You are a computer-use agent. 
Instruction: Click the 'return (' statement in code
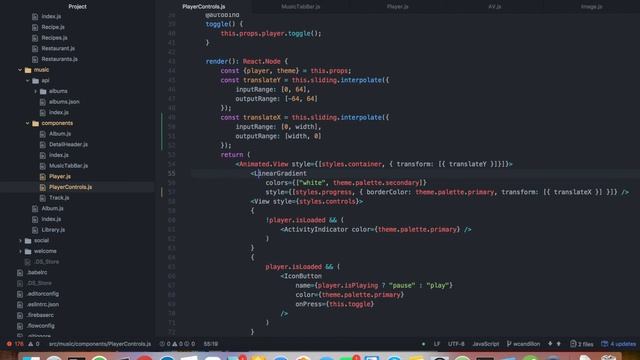[x=235, y=155]
